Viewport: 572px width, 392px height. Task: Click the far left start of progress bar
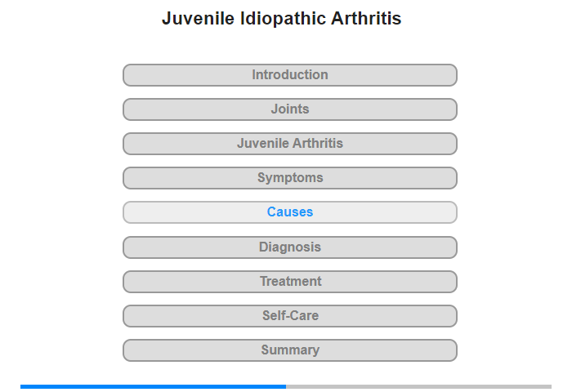coord(23,386)
